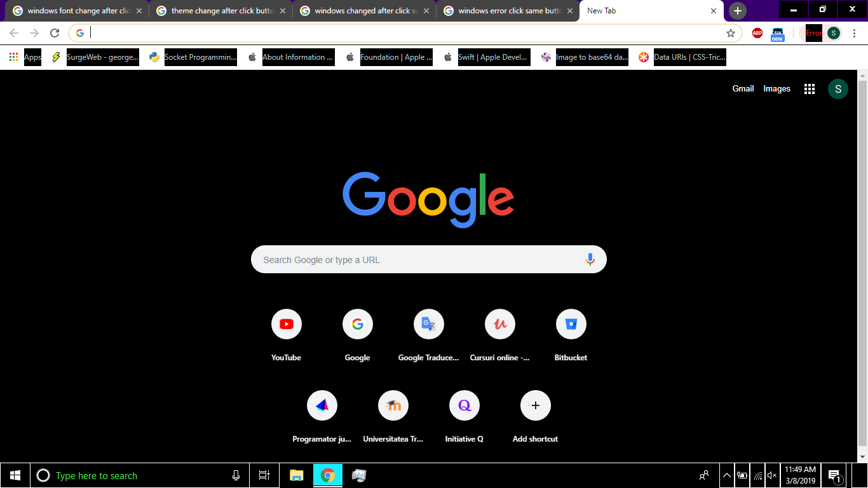This screenshot has height=488, width=868.
Task: Click the Chrome taskbar icon
Action: [328, 475]
